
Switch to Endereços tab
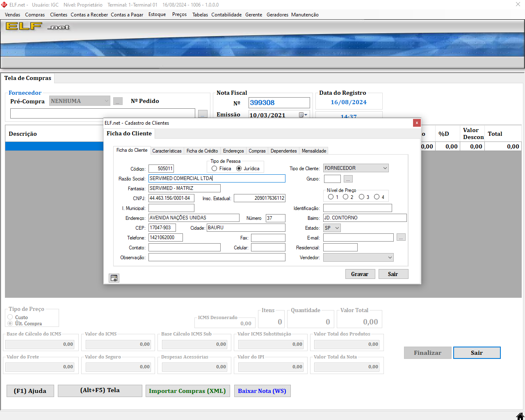233,151
